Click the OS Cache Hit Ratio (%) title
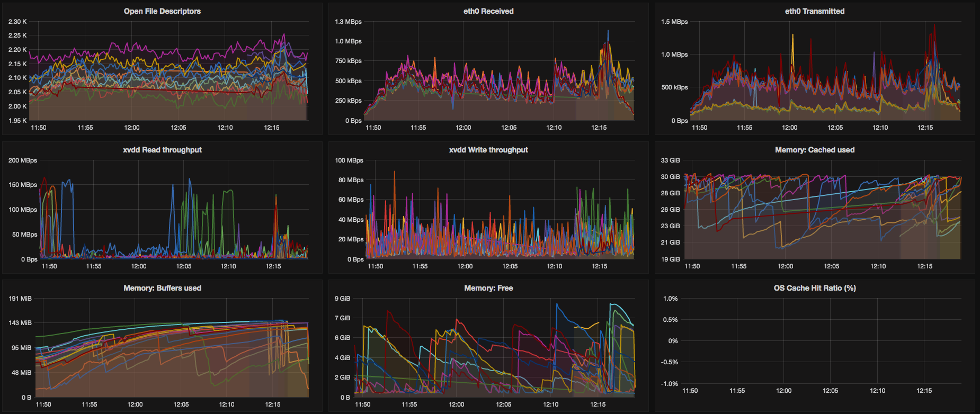Image resolution: width=980 pixels, height=414 pixels. point(815,288)
